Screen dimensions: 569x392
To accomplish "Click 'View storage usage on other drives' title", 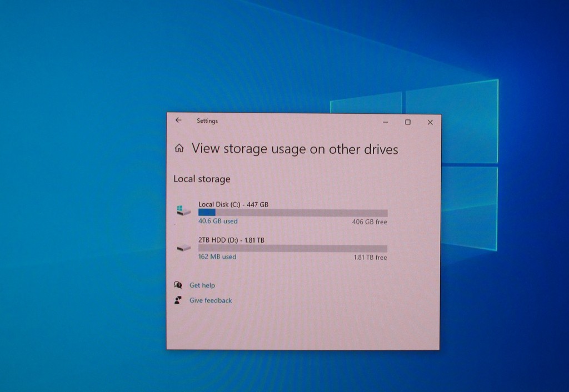I will click(295, 149).
